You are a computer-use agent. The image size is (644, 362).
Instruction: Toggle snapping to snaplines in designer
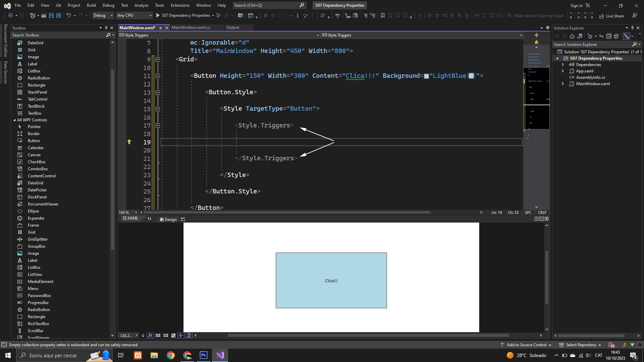[x=181, y=336]
